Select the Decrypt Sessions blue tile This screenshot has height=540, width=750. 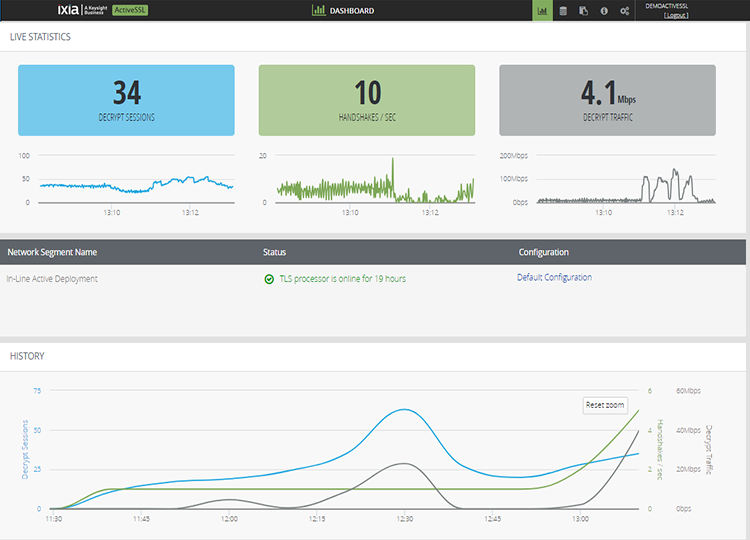coord(126,100)
